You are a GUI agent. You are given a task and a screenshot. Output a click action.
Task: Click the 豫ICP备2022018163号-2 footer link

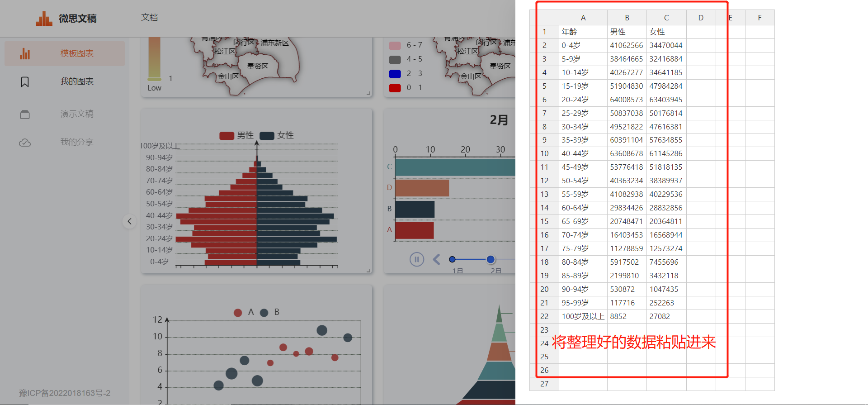65,393
